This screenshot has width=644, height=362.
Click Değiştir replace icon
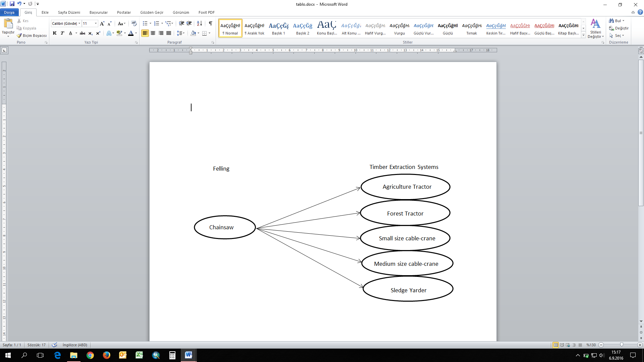611,28
